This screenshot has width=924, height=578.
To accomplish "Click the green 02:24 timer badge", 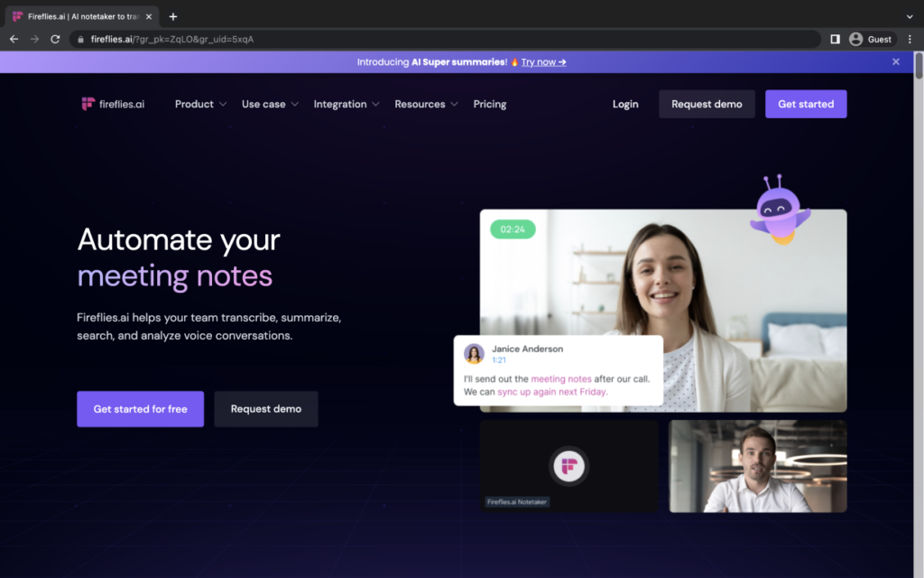I will (513, 229).
